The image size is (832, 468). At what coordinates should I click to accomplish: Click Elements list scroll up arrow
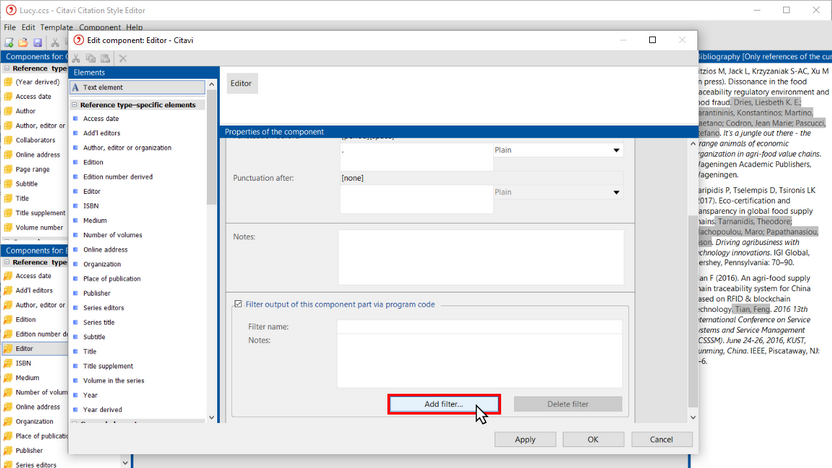click(212, 84)
